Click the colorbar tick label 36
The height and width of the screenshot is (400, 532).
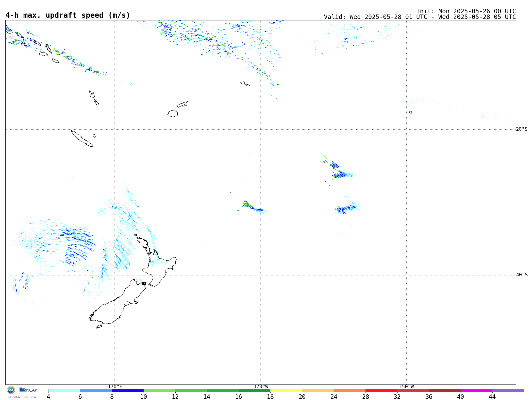click(x=429, y=397)
